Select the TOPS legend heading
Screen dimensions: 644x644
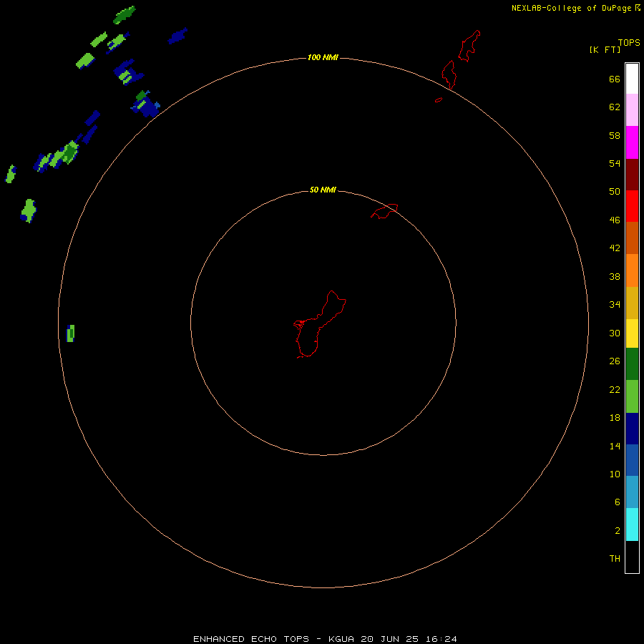point(629,42)
